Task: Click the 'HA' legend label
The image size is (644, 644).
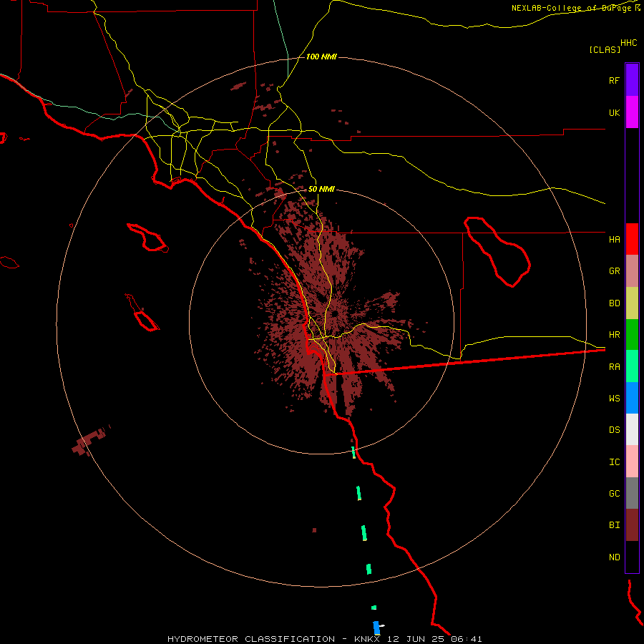Action: tap(614, 239)
